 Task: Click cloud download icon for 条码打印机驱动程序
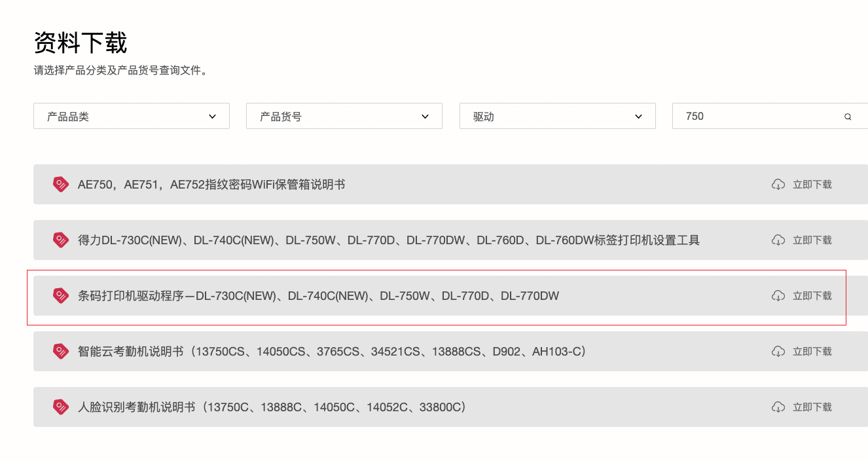[778, 296]
